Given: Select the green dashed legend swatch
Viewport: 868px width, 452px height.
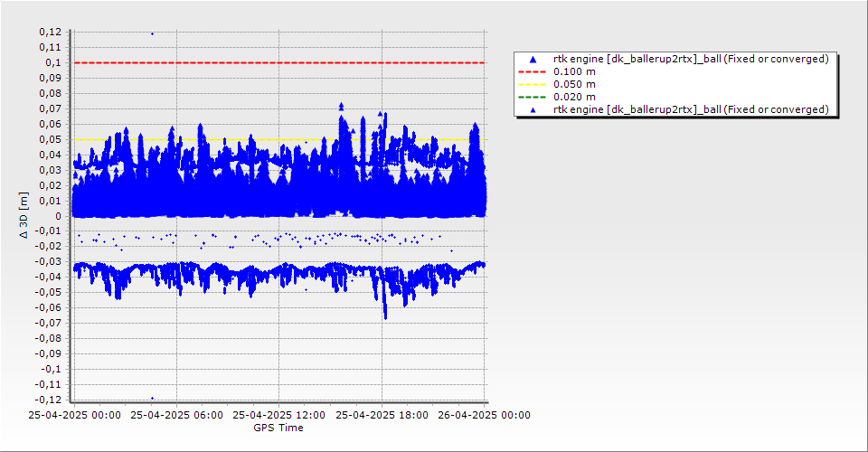Looking at the screenshot, I should coord(532,98).
